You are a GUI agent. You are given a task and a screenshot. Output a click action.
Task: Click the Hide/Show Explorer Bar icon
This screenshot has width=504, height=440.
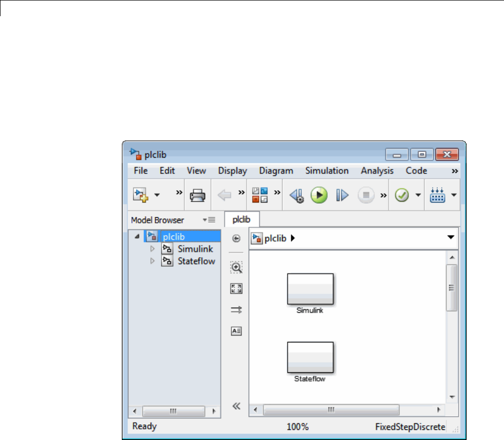[236, 238]
